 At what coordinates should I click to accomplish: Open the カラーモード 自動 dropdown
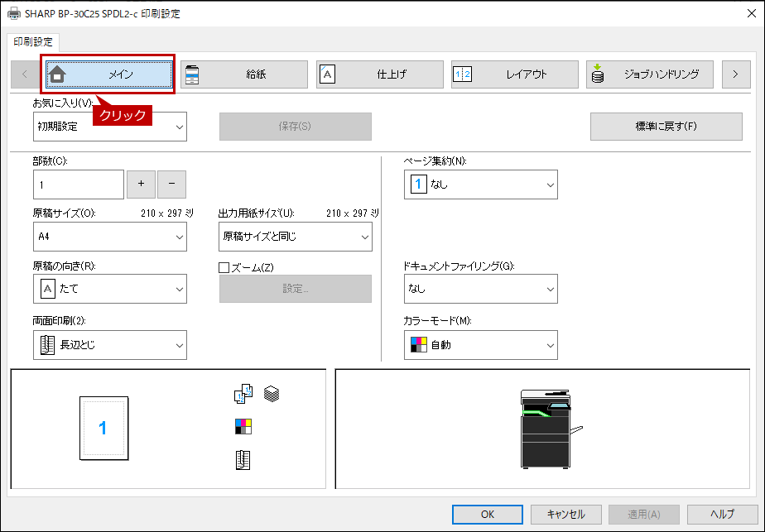(480, 345)
